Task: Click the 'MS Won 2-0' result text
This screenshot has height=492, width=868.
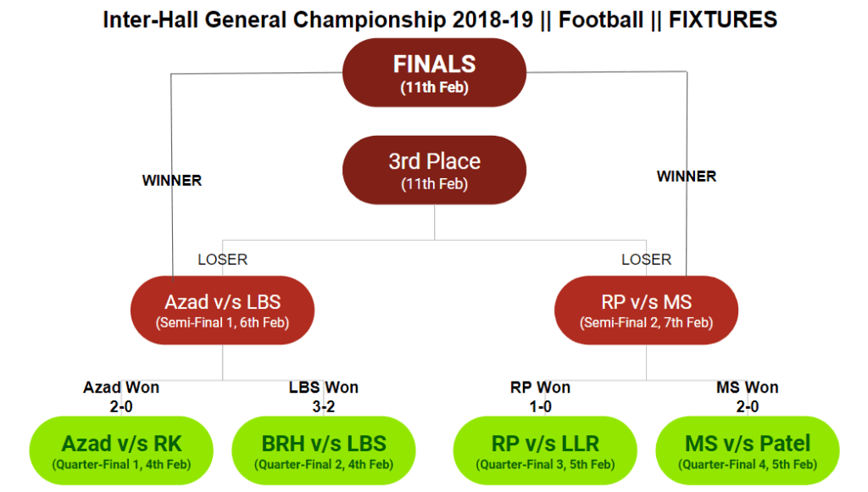Action: 748,397
